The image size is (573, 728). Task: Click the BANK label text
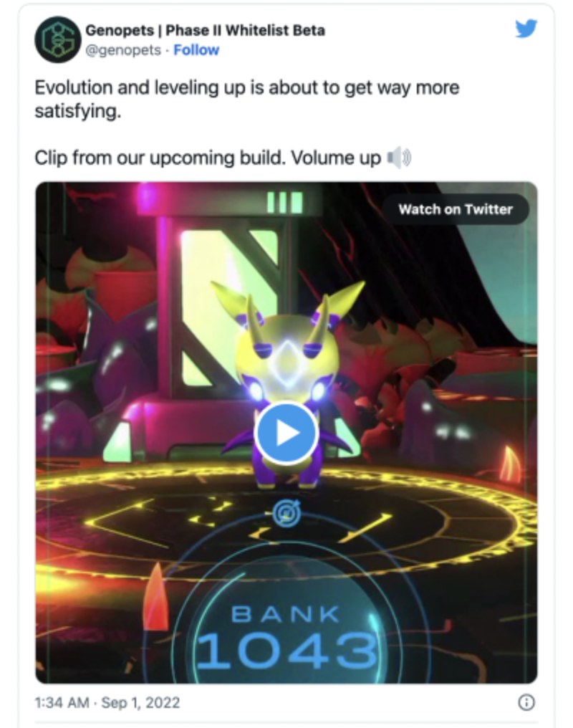[x=285, y=615]
